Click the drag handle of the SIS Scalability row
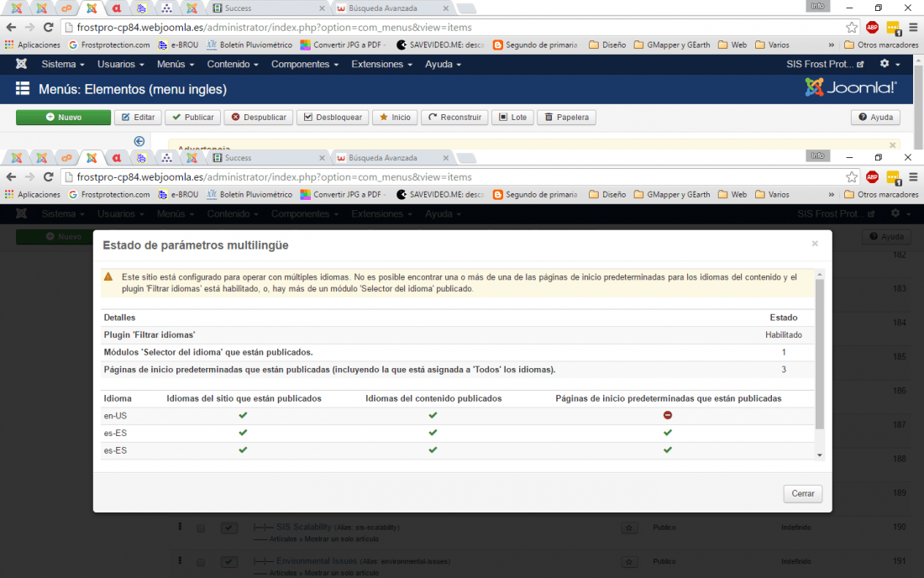Screen dimensions: 924x578 point(180,527)
